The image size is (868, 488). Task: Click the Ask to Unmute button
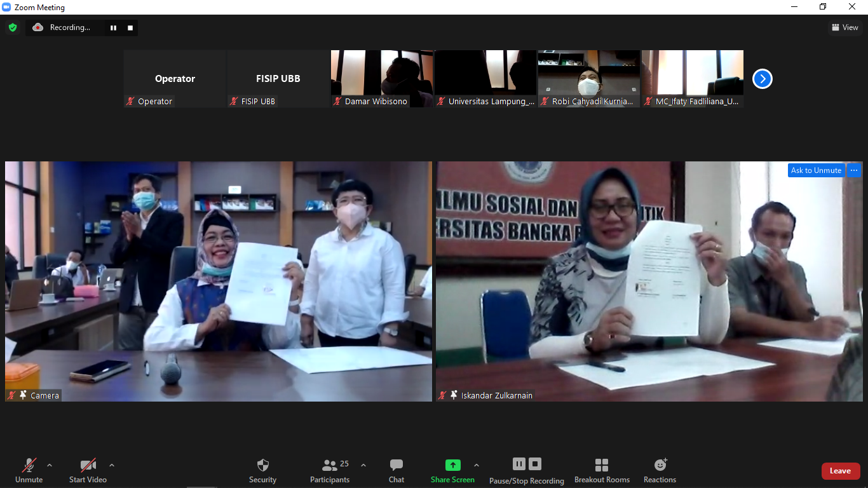(x=816, y=170)
